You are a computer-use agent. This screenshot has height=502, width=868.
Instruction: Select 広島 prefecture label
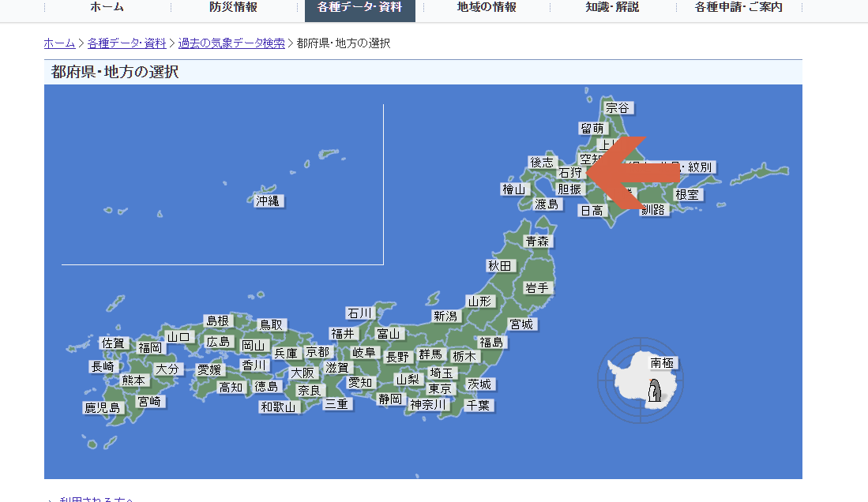click(218, 342)
